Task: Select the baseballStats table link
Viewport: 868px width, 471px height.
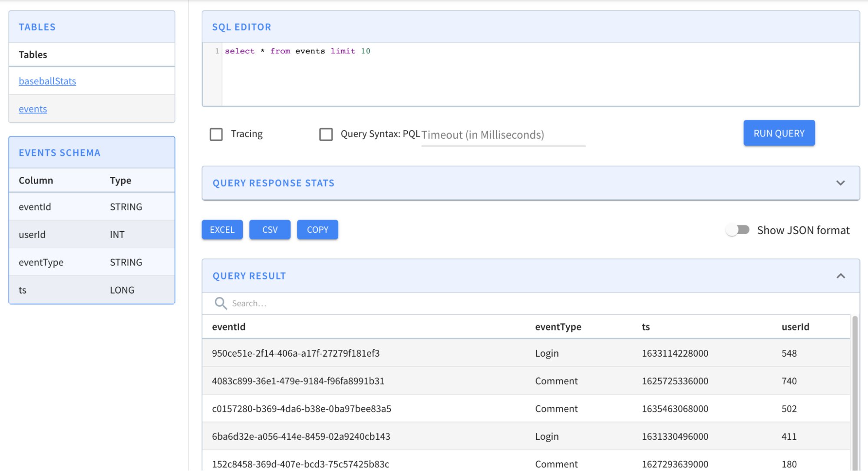Action: (47, 80)
